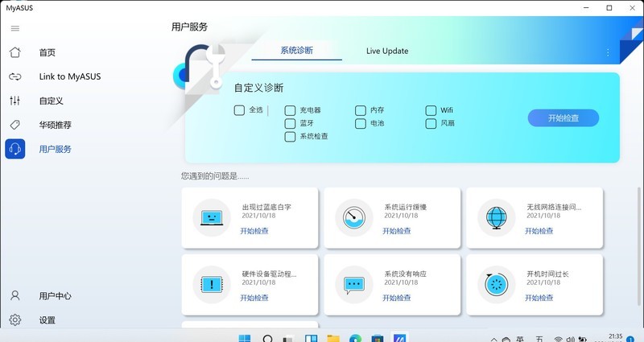Check the Wifi checkbox
The height and width of the screenshot is (342, 644).
(431, 110)
